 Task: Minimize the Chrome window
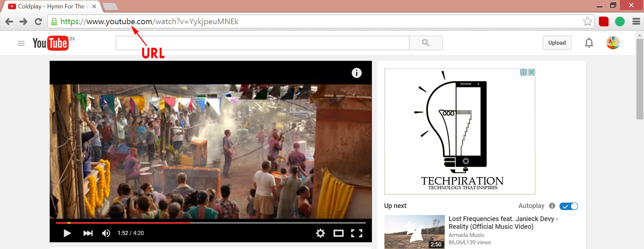coord(600,6)
